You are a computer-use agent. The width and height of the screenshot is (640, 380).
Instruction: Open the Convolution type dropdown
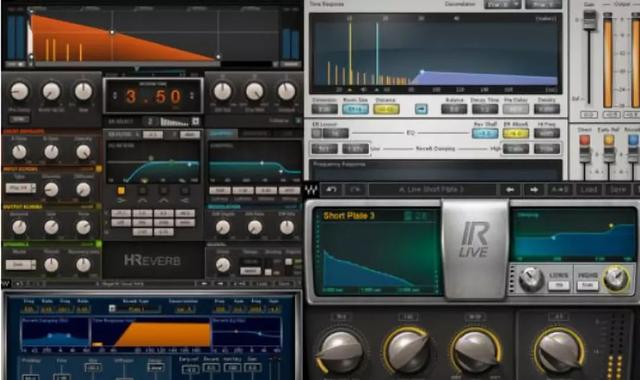click(502, 4)
